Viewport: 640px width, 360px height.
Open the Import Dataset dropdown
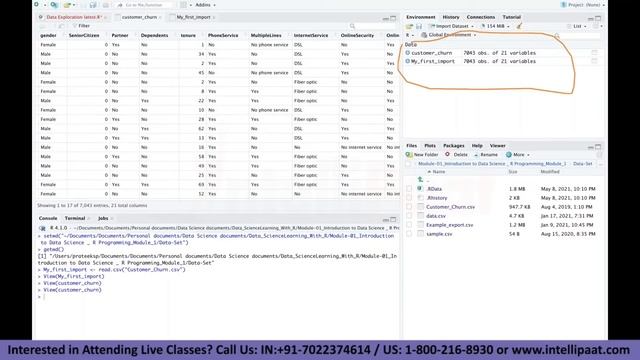click(x=451, y=26)
